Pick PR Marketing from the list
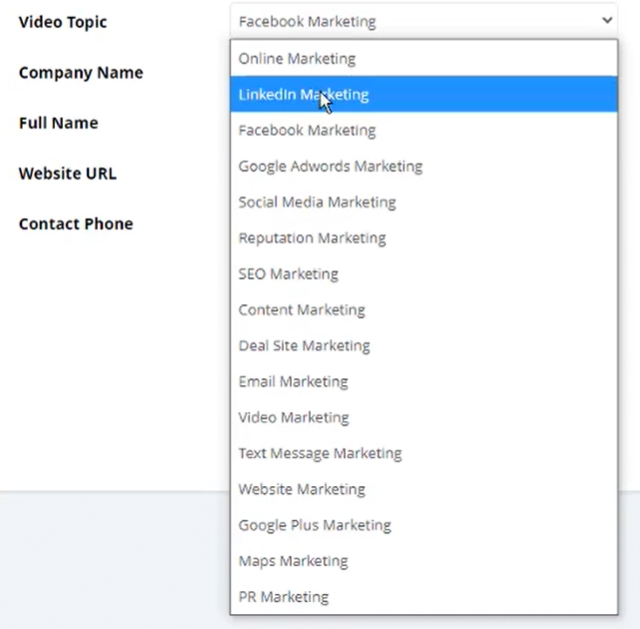 tap(283, 597)
